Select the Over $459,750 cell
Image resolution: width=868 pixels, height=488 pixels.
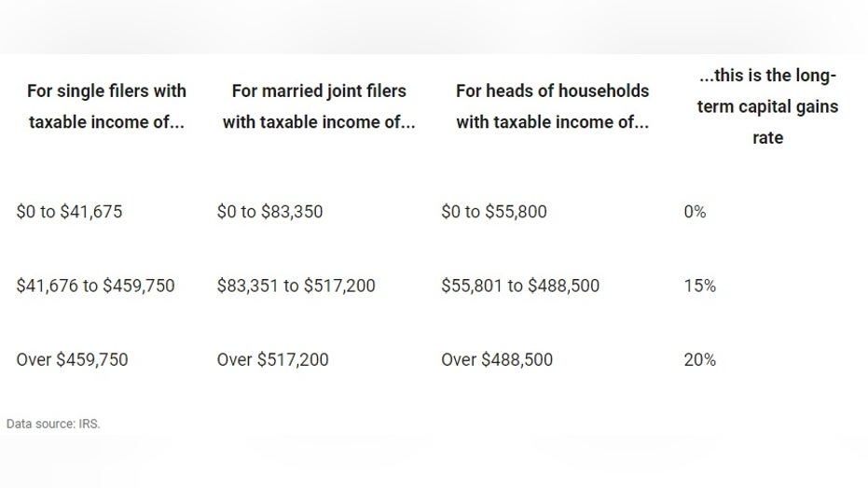pyautogui.click(x=72, y=360)
